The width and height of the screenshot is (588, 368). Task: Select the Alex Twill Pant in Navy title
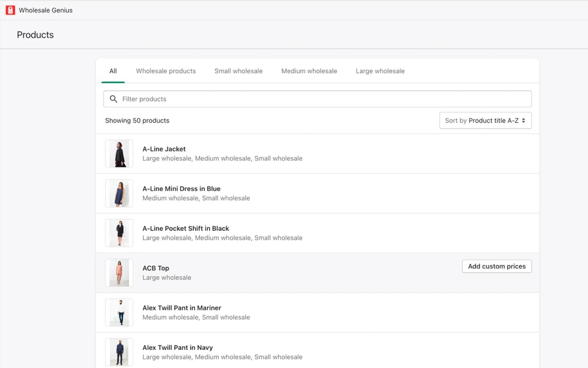[178, 348]
